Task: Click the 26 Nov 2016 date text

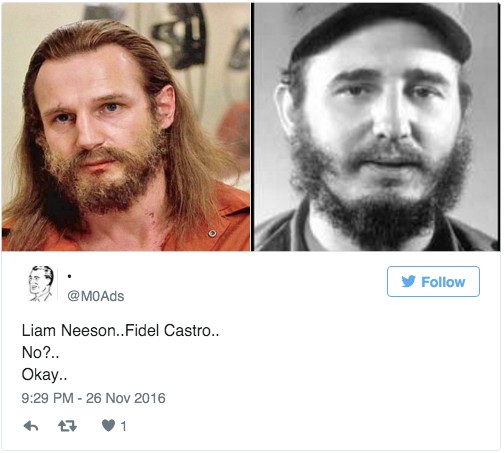Action: [126, 398]
